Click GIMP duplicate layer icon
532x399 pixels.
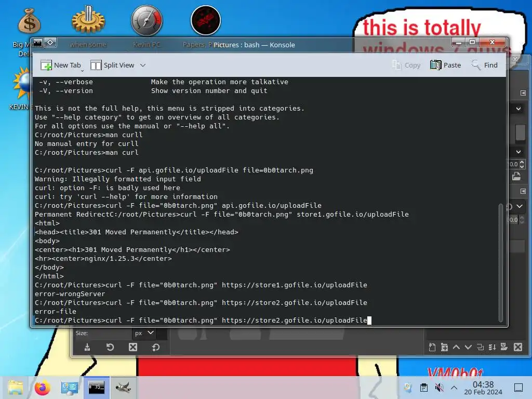(480, 347)
